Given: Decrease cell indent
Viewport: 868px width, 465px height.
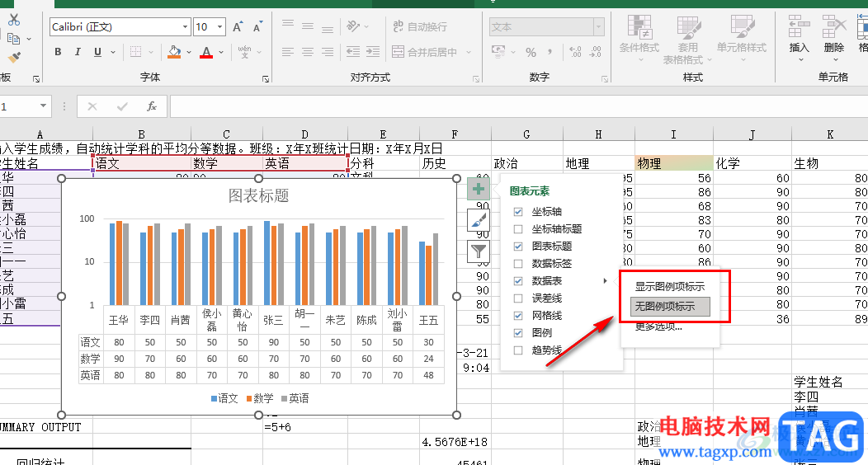Looking at the screenshot, I should [353, 52].
